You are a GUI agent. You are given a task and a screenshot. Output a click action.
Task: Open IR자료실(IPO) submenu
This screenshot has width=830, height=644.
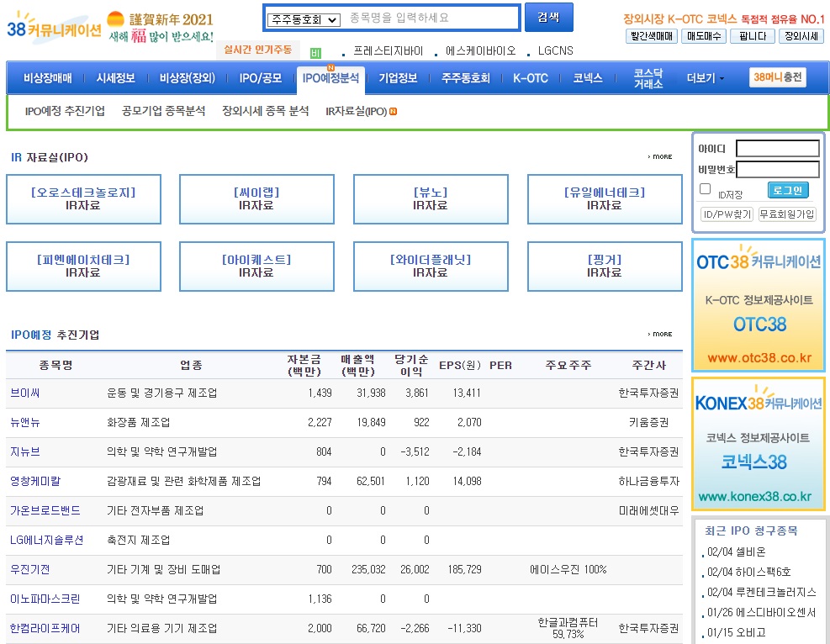click(357, 111)
